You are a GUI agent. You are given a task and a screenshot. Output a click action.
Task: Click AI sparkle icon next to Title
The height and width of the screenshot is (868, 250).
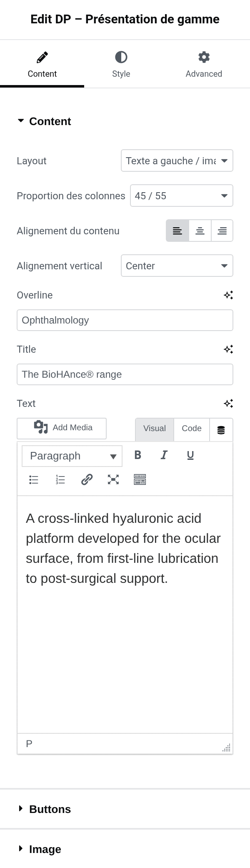(228, 349)
